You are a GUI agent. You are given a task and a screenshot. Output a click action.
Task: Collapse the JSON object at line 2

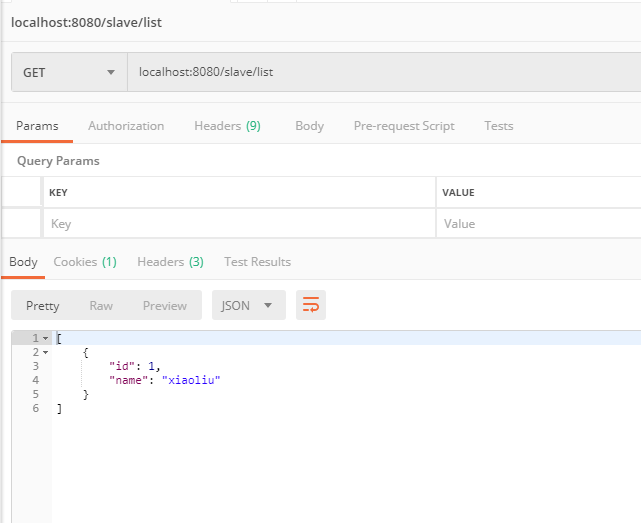pyautogui.click(x=45, y=353)
